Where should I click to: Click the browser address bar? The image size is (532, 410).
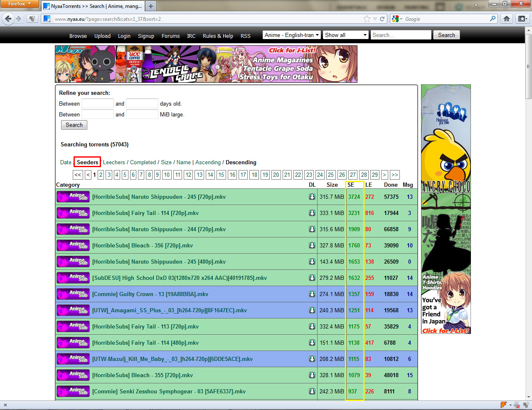(x=208, y=19)
